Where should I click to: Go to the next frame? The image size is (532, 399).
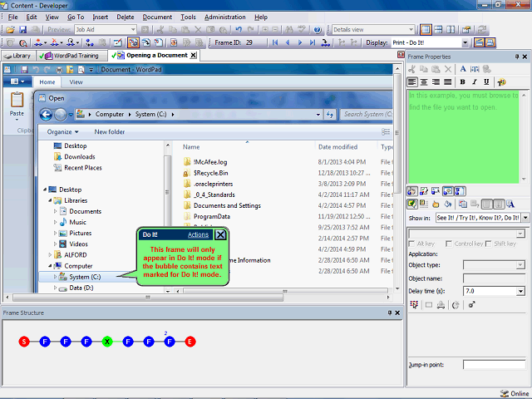(x=300, y=42)
